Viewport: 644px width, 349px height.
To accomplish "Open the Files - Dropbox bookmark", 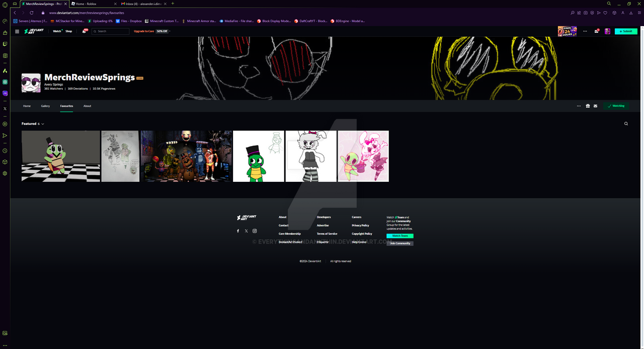I will pos(129,21).
